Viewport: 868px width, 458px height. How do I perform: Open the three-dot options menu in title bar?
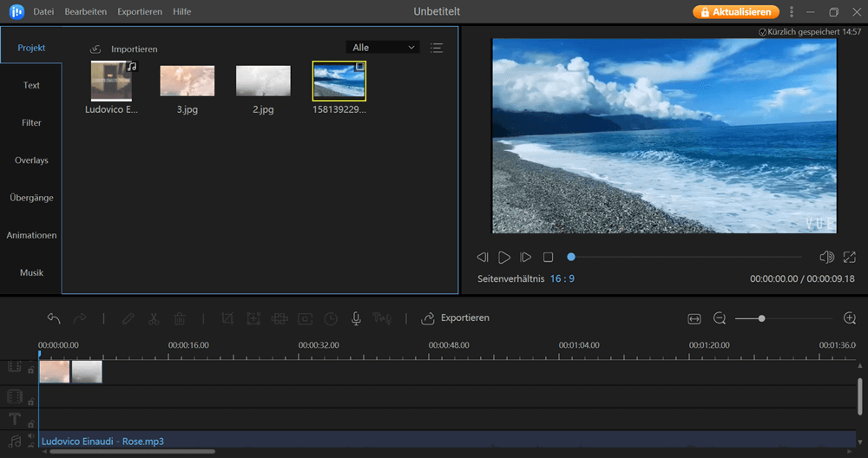(x=791, y=12)
